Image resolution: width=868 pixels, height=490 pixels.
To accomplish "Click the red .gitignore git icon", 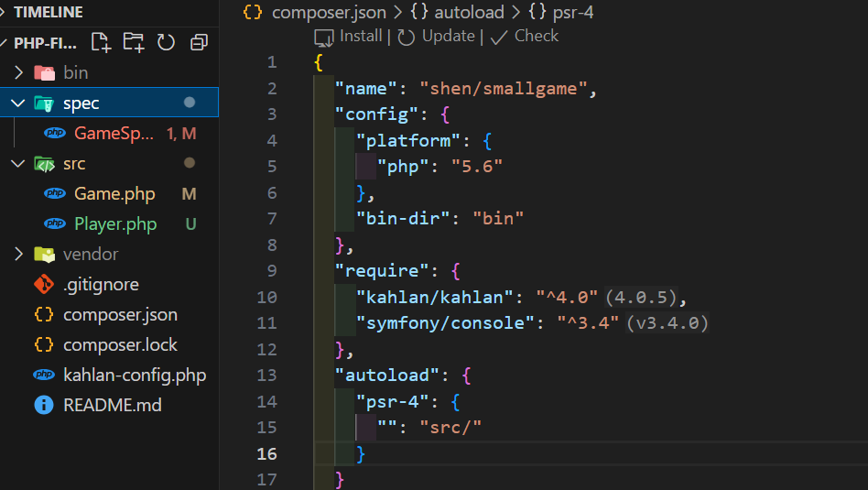I will pyautogui.click(x=43, y=284).
